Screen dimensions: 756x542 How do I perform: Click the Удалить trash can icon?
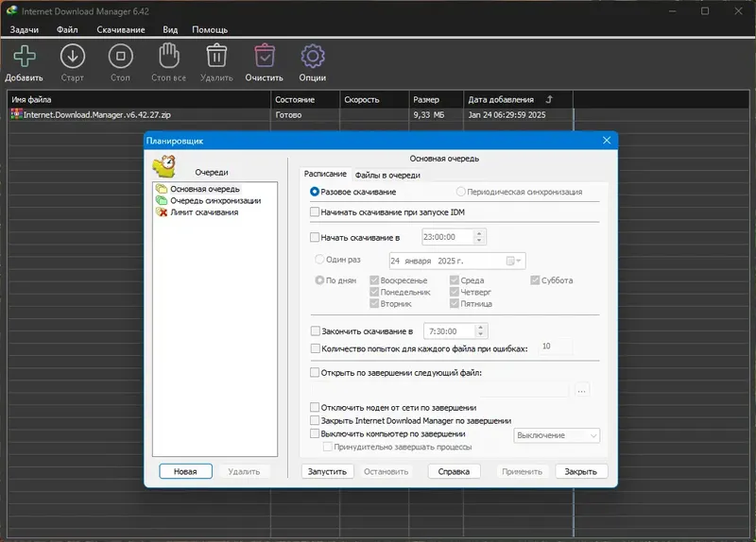[216, 56]
